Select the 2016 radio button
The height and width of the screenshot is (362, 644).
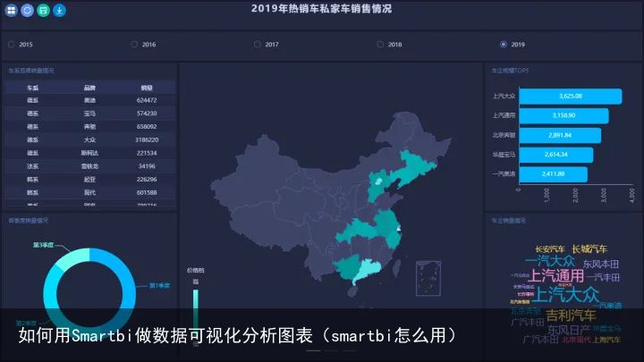[x=134, y=45]
